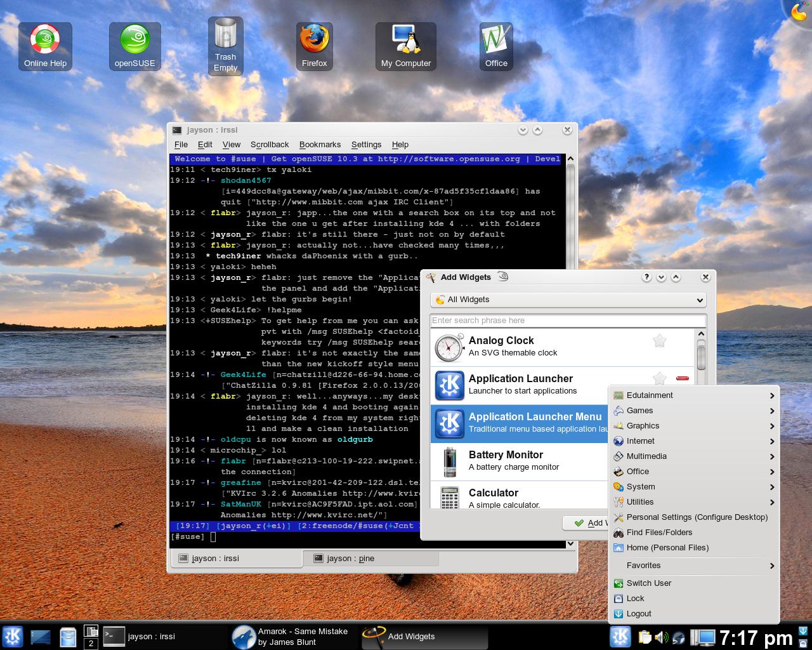Toggle favorite star for Analog Clock
Viewport: 812px width, 650px height.
pos(659,341)
